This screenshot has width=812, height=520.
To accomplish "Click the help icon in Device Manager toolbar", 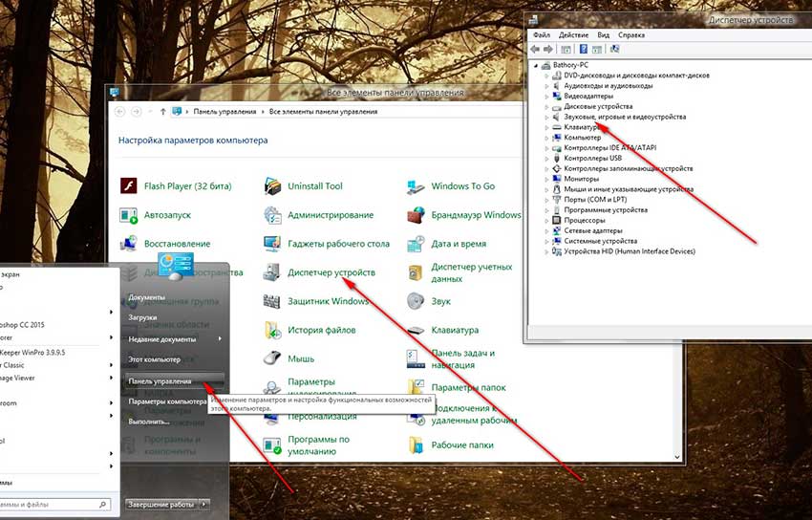I will [x=583, y=49].
